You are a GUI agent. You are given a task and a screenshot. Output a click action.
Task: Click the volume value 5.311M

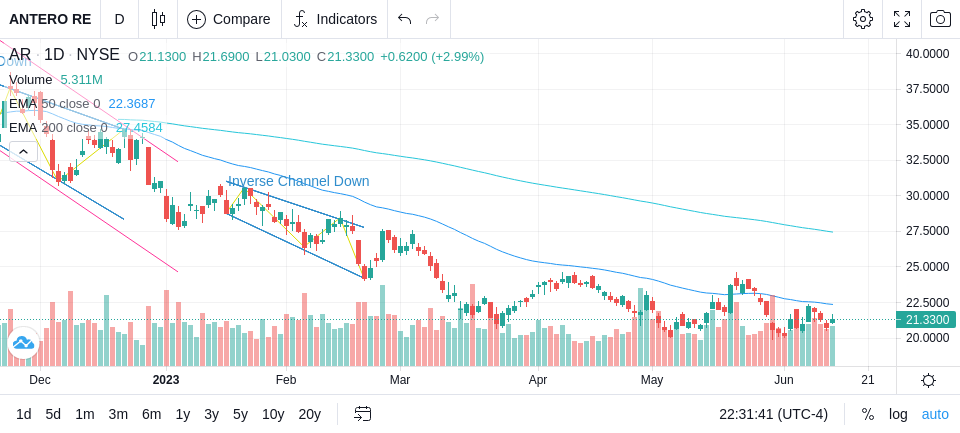pos(81,80)
